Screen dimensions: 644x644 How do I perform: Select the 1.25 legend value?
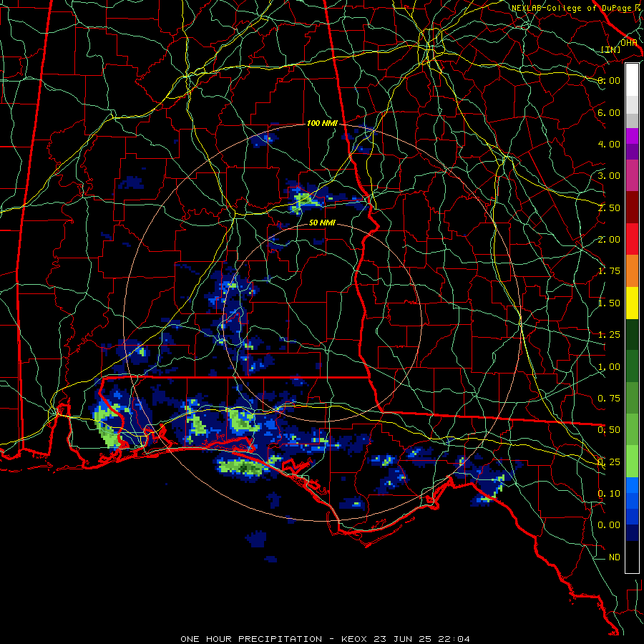(x=609, y=335)
